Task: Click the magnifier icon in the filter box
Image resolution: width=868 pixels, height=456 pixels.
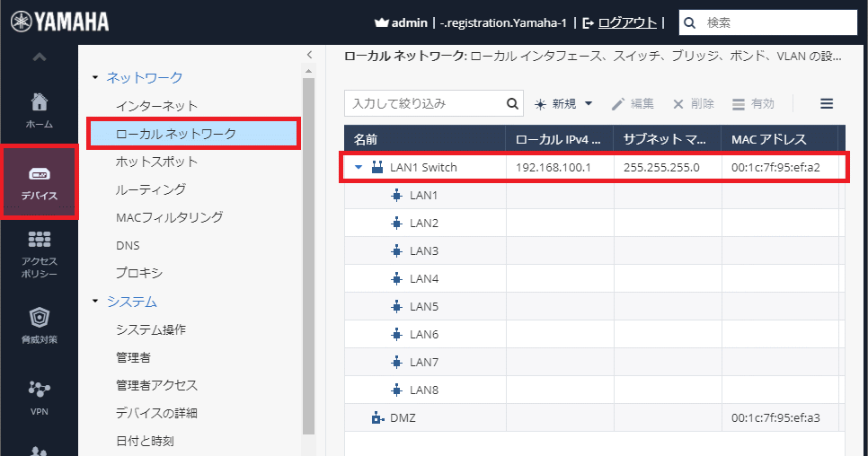Action: point(512,104)
